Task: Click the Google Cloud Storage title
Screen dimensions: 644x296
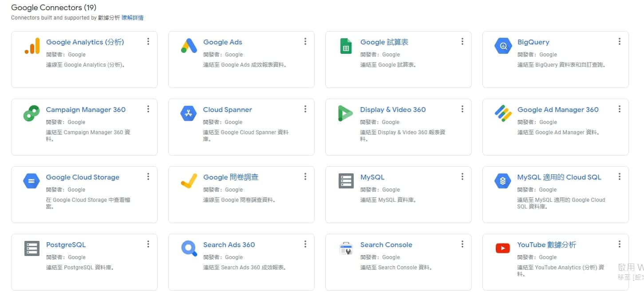Action: click(x=83, y=177)
